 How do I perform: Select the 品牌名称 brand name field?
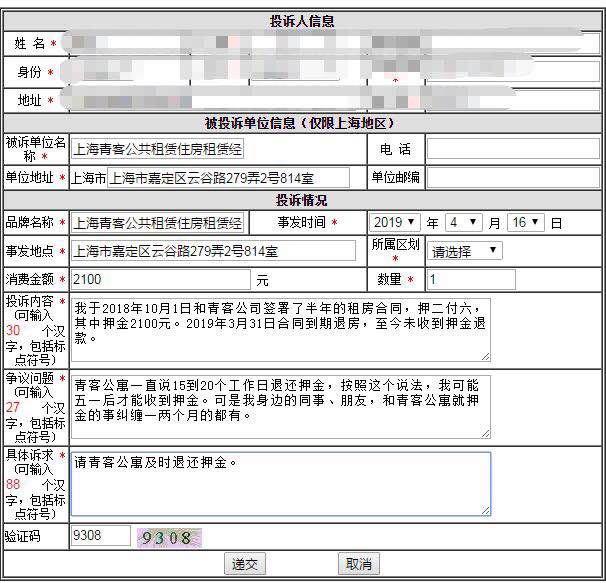(x=158, y=222)
